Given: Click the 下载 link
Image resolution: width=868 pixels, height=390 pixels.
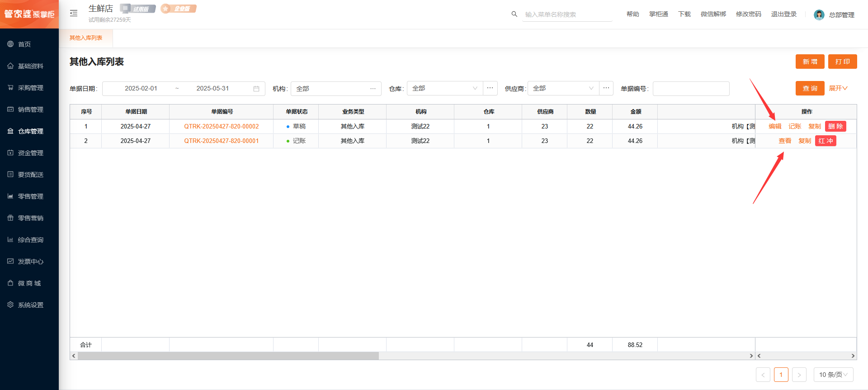Looking at the screenshot, I should point(684,14).
